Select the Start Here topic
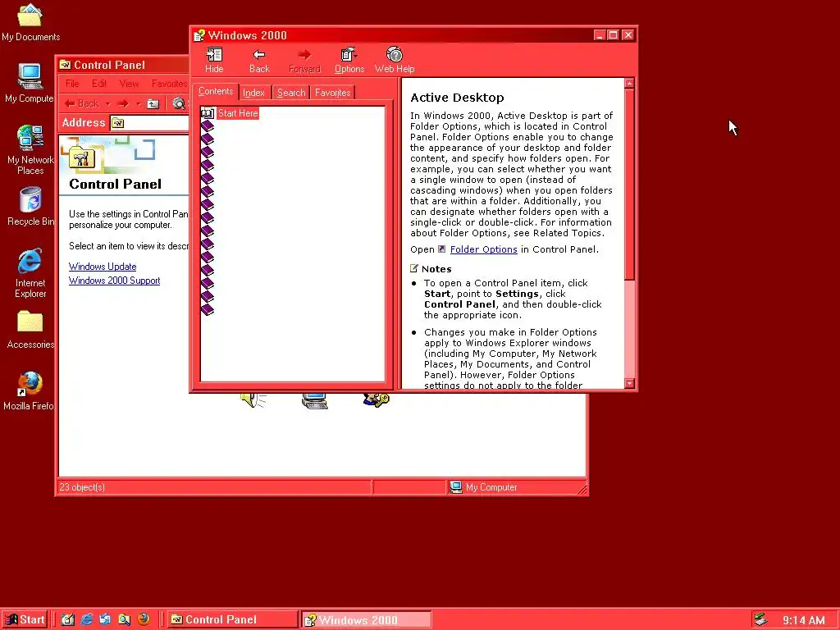840x630 pixels. pyautogui.click(x=238, y=113)
